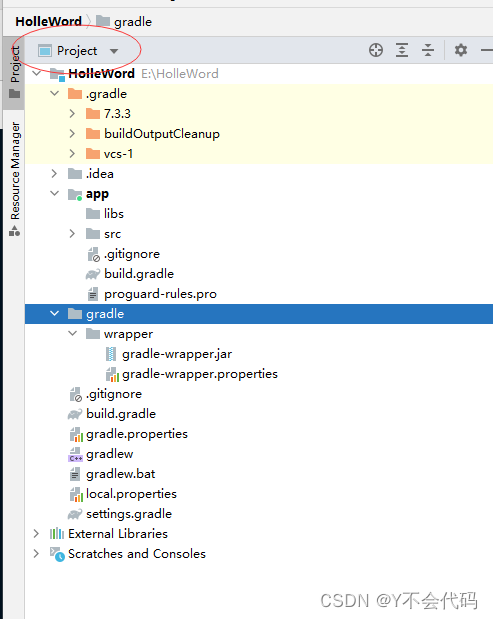Select the settings.gradle file name
This screenshot has height=619, width=493.
(x=129, y=514)
